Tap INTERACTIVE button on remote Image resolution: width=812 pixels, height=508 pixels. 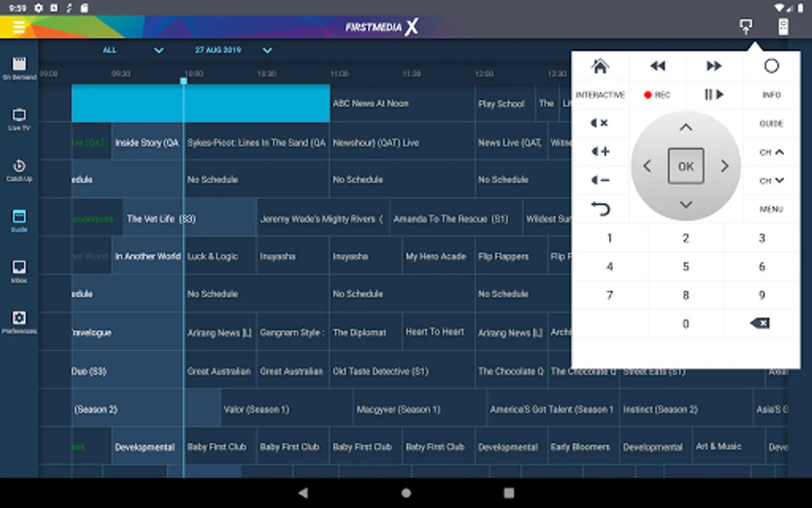600,95
